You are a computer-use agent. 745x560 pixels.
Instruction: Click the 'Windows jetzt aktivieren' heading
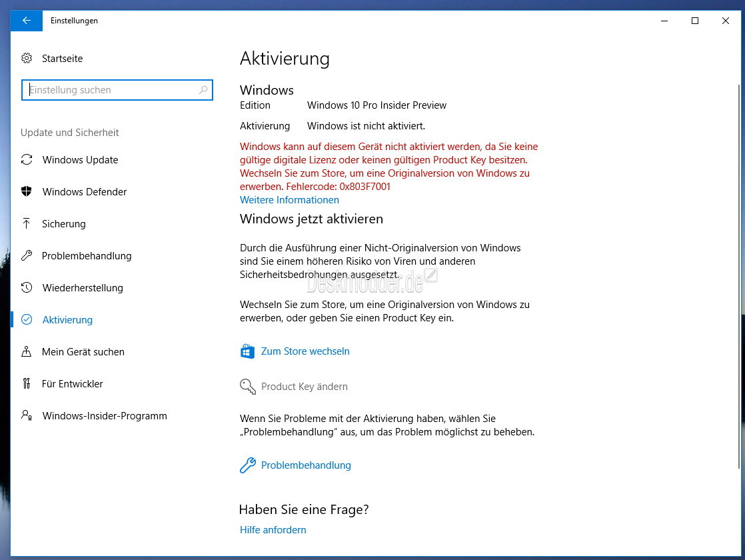pyautogui.click(x=311, y=219)
